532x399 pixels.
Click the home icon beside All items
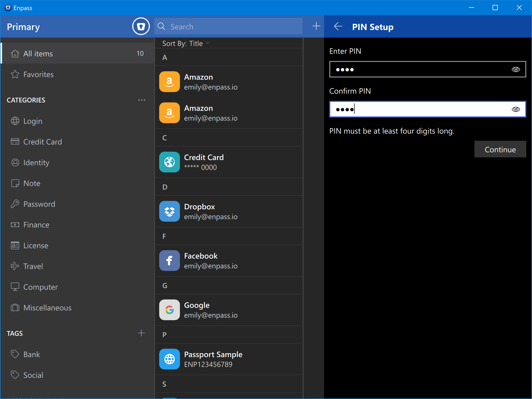coord(15,53)
